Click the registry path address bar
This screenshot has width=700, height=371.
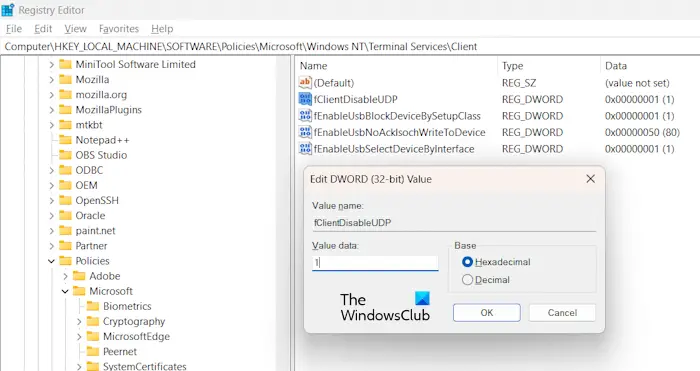point(350,46)
